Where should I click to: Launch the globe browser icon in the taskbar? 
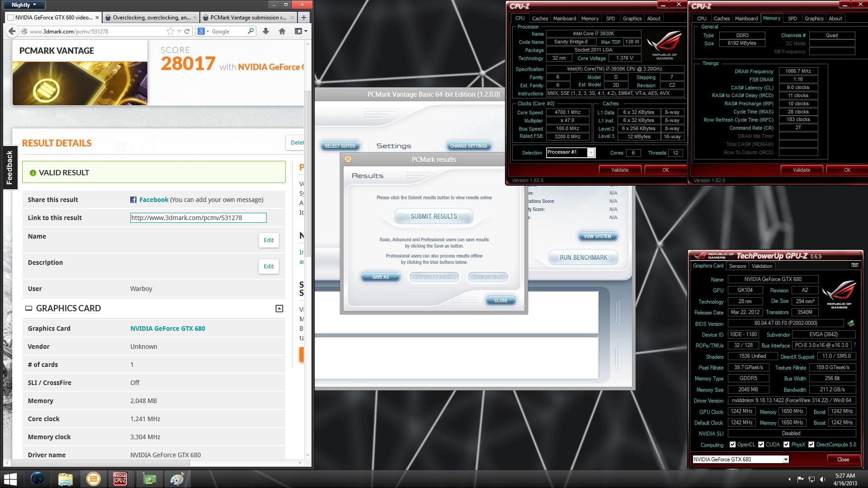point(38,479)
